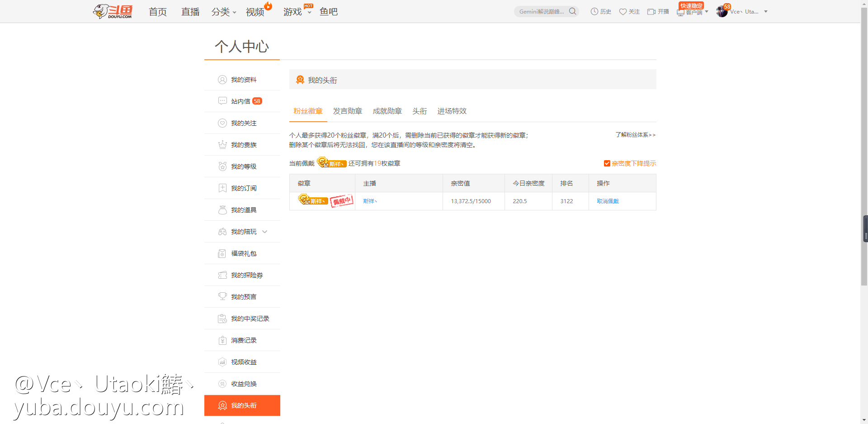Open the history clock icon

(x=594, y=12)
